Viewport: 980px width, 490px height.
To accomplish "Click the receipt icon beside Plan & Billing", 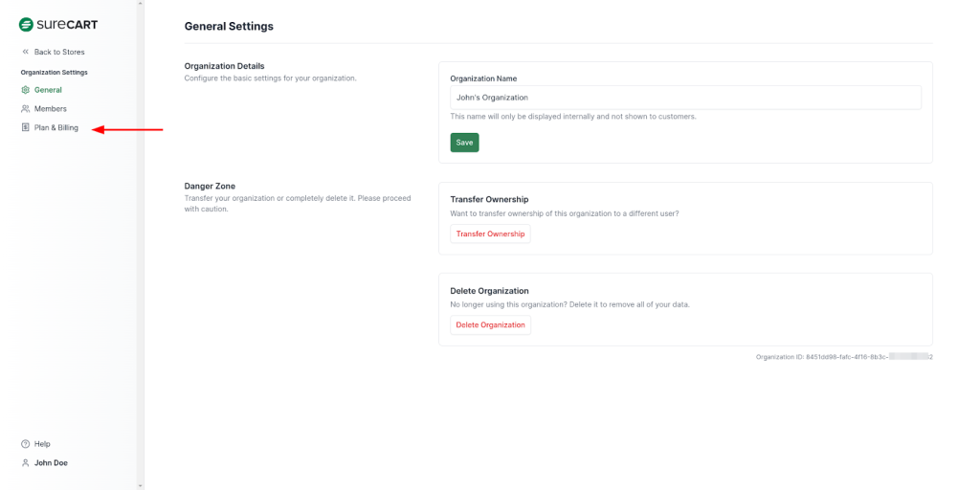I will point(26,128).
